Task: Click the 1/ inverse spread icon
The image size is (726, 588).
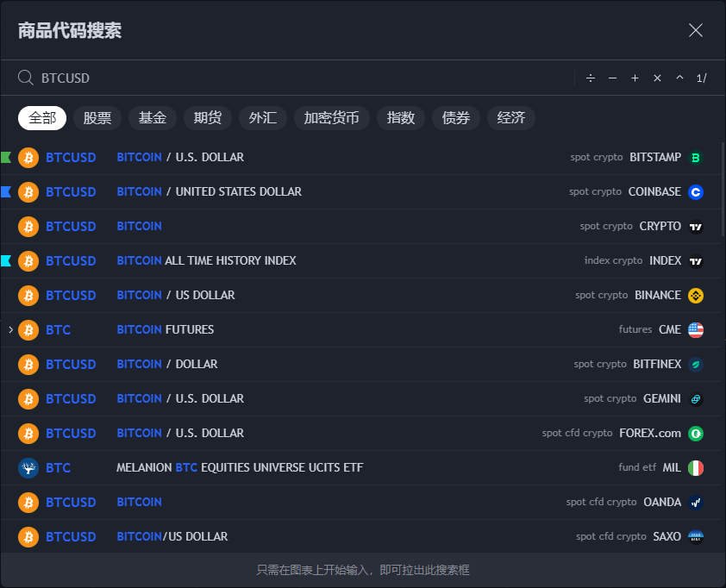Action: click(x=701, y=78)
